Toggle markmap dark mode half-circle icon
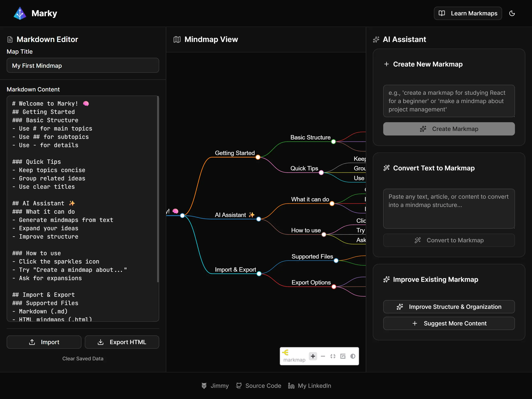The height and width of the screenshot is (399, 532). tap(353, 356)
